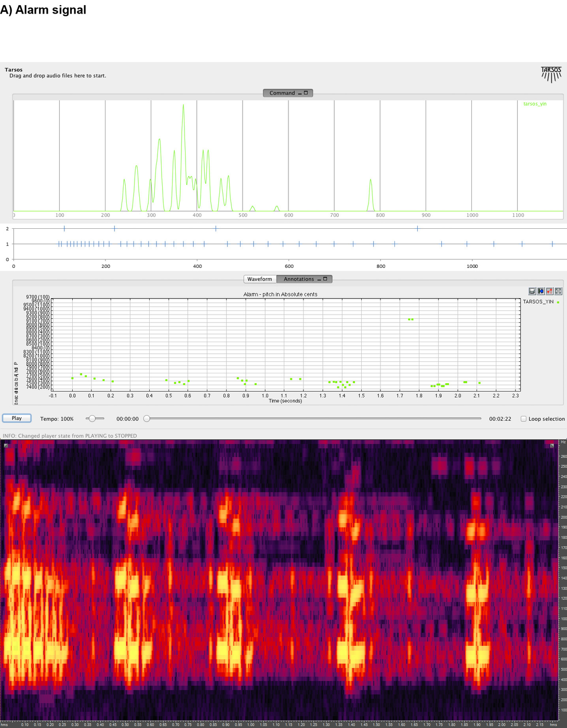
Task: Maximize the Annotations panel
Action: point(325,279)
